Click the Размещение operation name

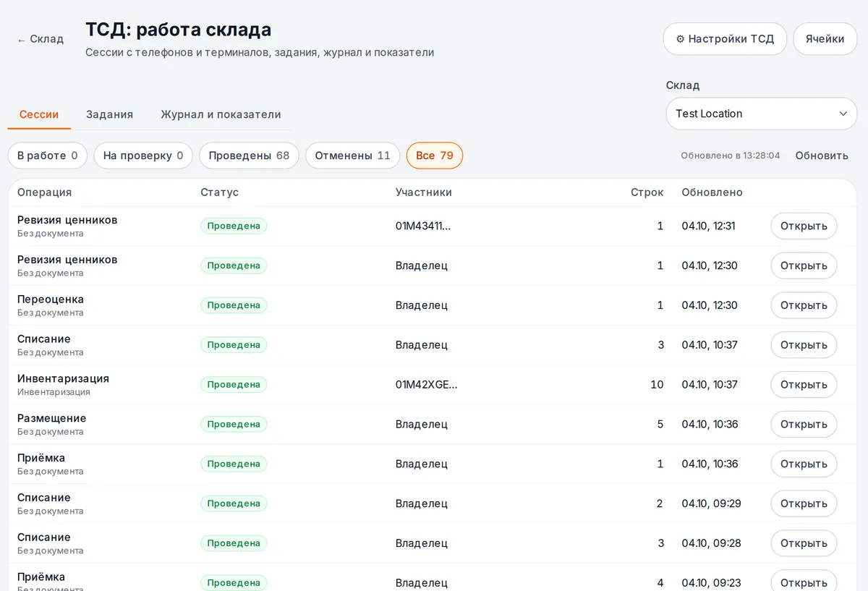tap(51, 418)
